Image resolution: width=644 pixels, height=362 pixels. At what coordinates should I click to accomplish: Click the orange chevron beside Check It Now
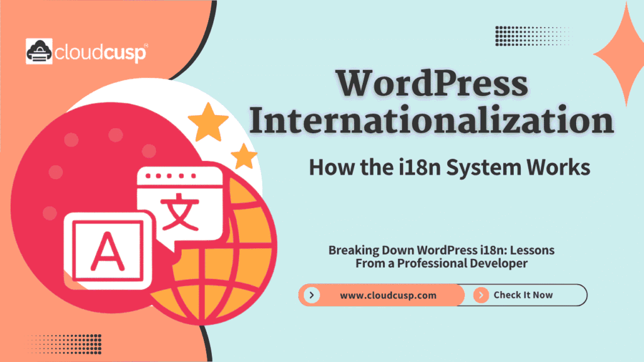pos(481,295)
